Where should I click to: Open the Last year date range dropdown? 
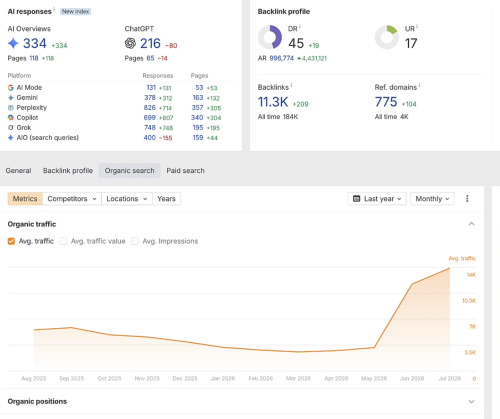377,199
